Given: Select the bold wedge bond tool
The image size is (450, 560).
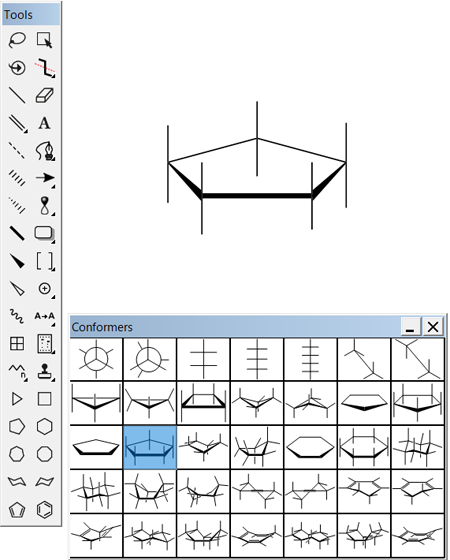Looking at the screenshot, I should point(17,261).
